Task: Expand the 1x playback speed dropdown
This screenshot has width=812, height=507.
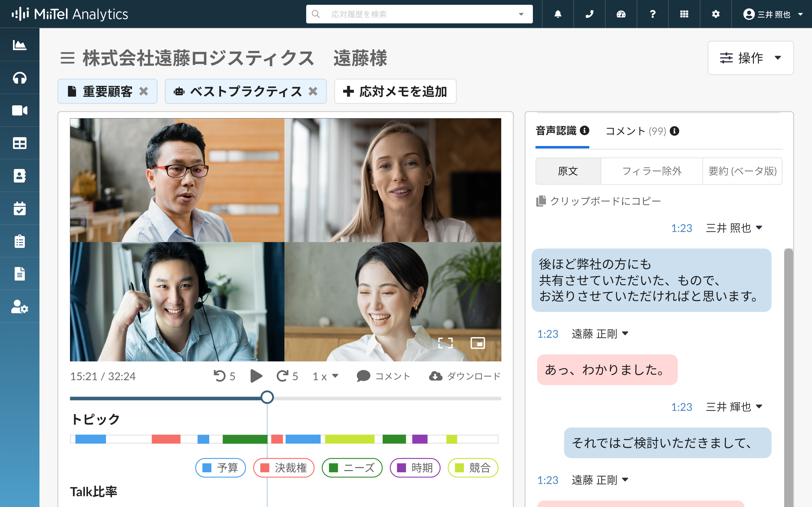Action: tap(325, 376)
